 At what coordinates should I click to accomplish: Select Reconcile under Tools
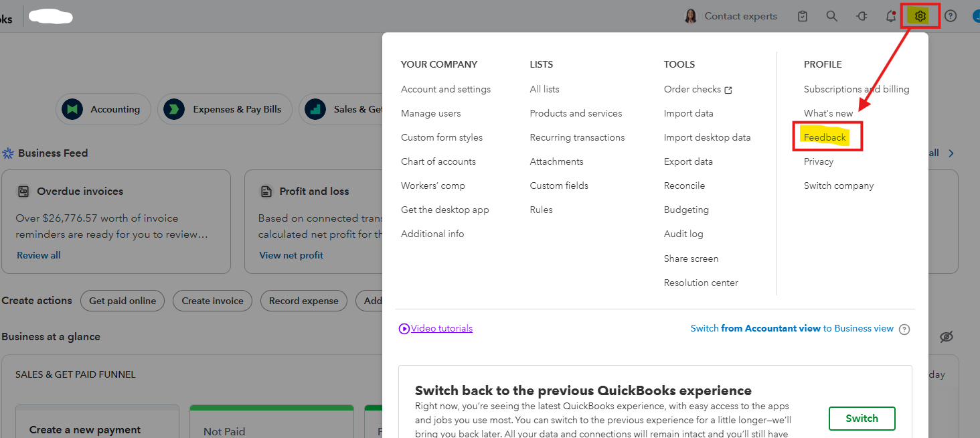[x=684, y=186]
